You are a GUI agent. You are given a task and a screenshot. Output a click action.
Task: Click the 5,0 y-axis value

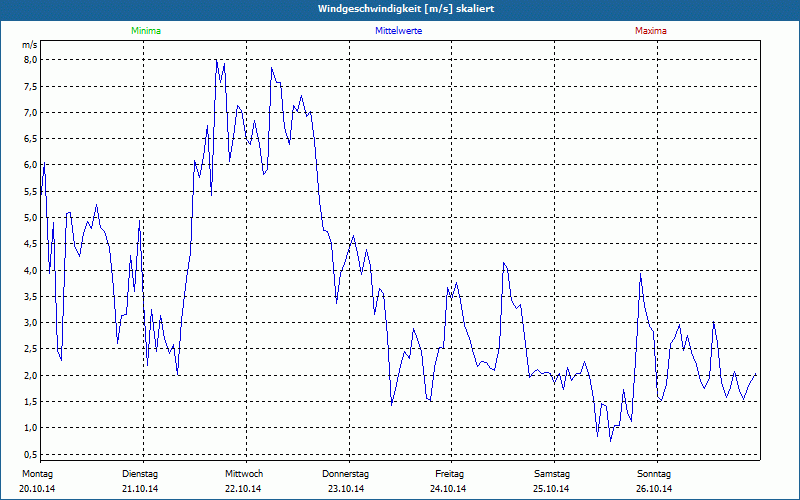pyautogui.click(x=31, y=217)
